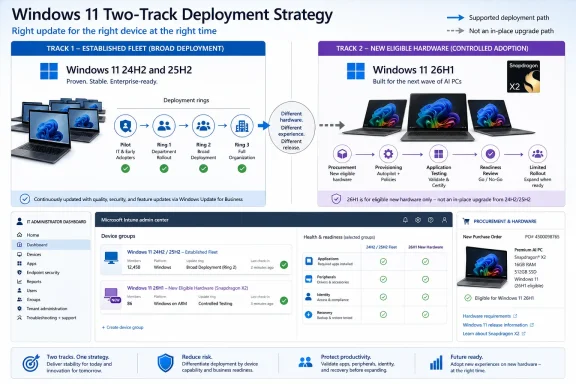
Task: Click the Readiness Review checkmark icon
Action: click(490, 154)
